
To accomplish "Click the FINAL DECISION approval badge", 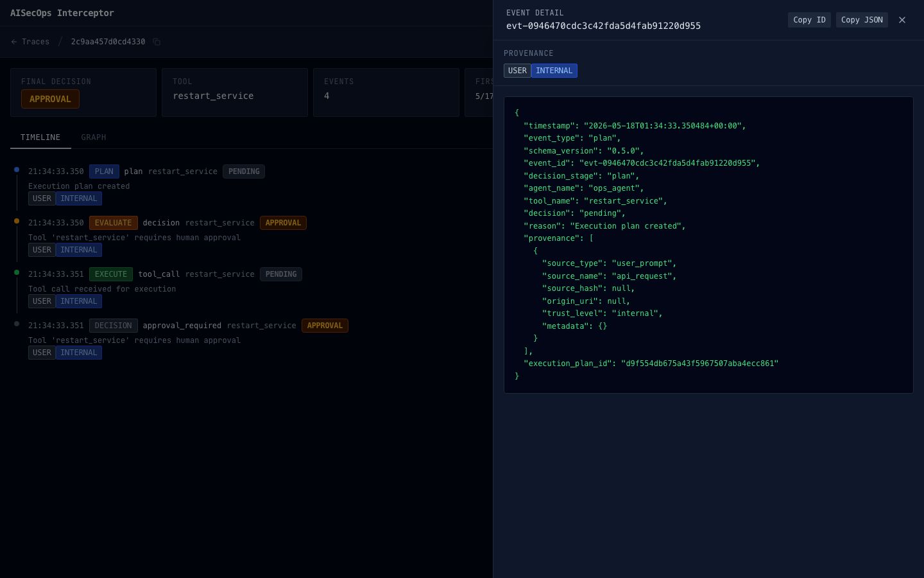I will 50,99.
